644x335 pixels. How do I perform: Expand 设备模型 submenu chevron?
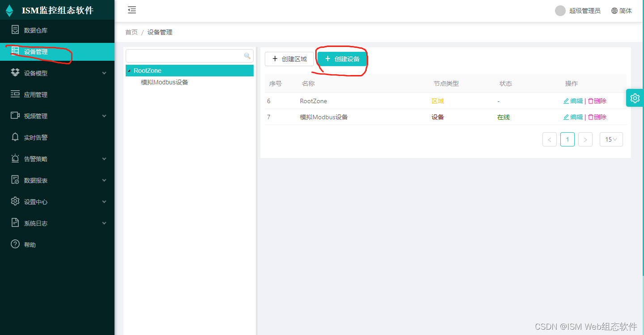(104, 73)
